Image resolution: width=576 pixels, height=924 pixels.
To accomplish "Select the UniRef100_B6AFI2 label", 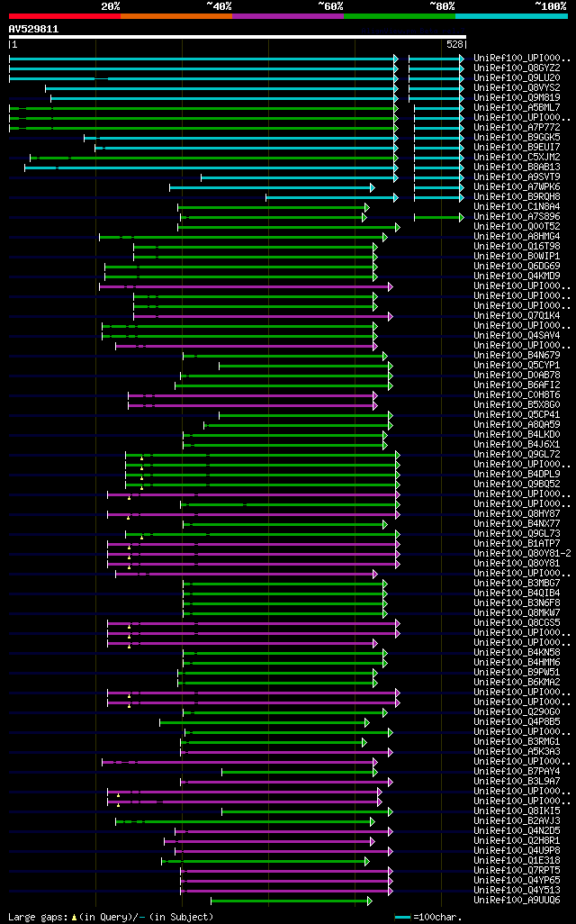I will pyautogui.click(x=517, y=385).
